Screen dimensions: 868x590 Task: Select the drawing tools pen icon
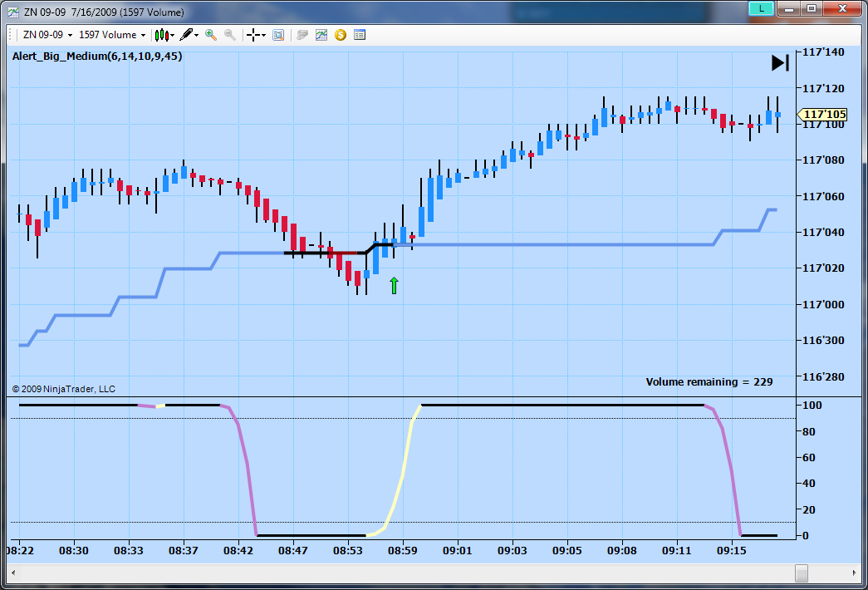click(x=186, y=35)
